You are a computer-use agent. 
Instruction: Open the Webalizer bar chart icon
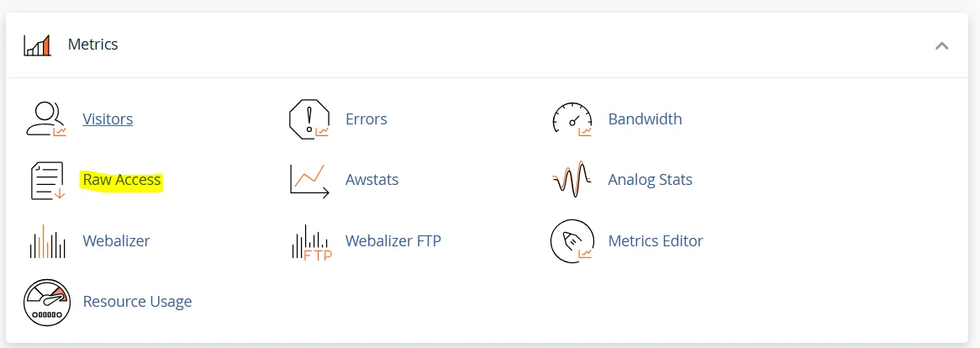pyautogui.click(x=46, y=241)
